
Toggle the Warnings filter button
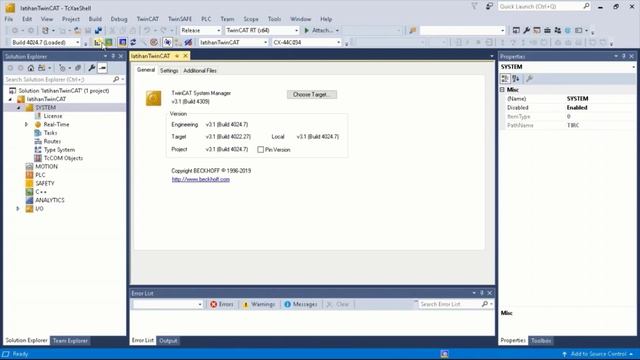click(x=259, y=304)
